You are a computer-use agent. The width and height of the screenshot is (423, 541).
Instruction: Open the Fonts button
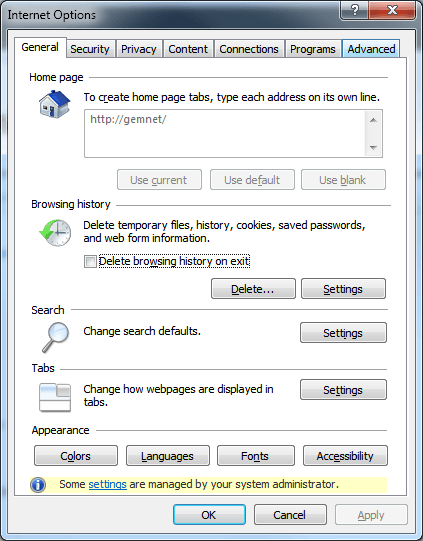tap(256, 456)
